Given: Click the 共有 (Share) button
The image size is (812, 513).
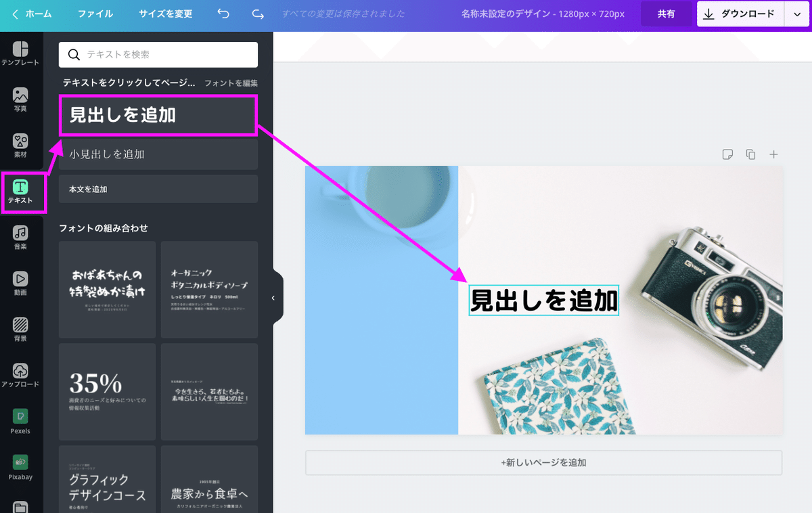Looking at the screenshot, I should (x=667, y=14).
